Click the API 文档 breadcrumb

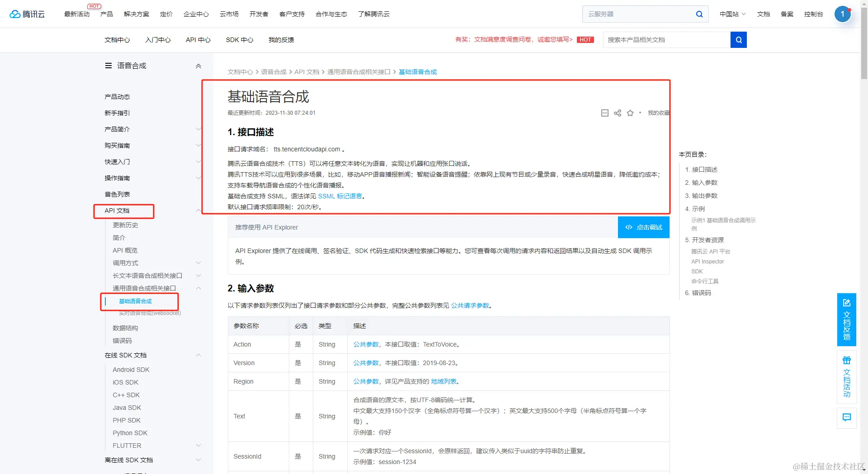307,72
